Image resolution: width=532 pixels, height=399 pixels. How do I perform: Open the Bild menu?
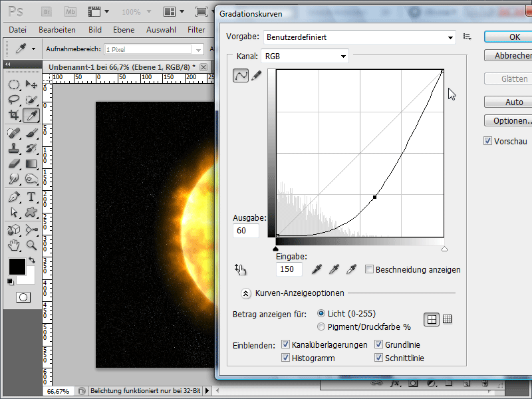[95, 30]
